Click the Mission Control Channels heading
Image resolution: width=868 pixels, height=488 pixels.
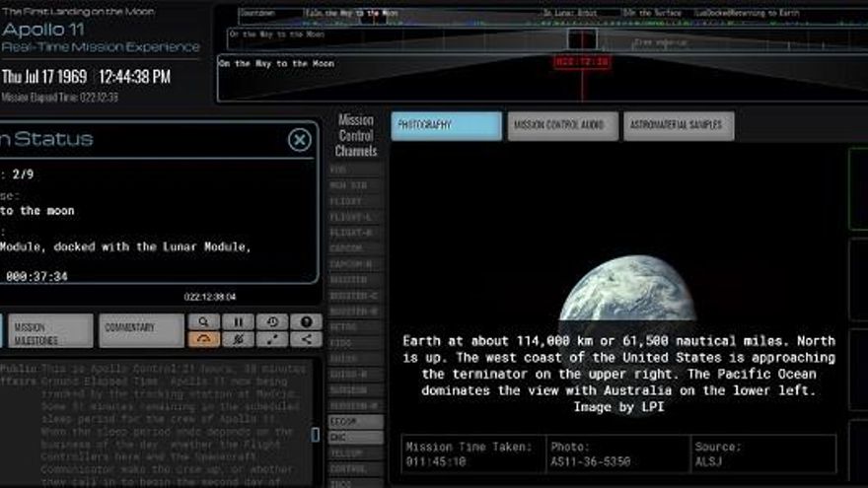pyautogui.click(x=356, y=136)
